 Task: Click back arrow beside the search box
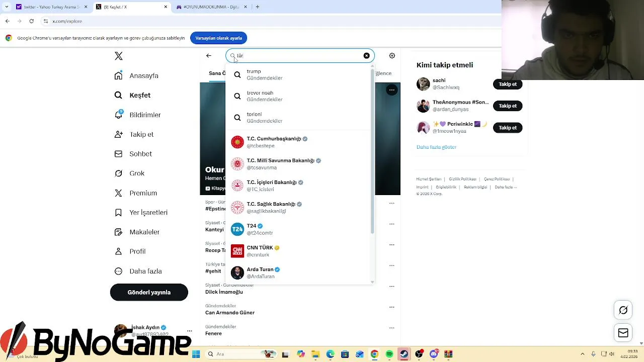[x=209, y=56]
